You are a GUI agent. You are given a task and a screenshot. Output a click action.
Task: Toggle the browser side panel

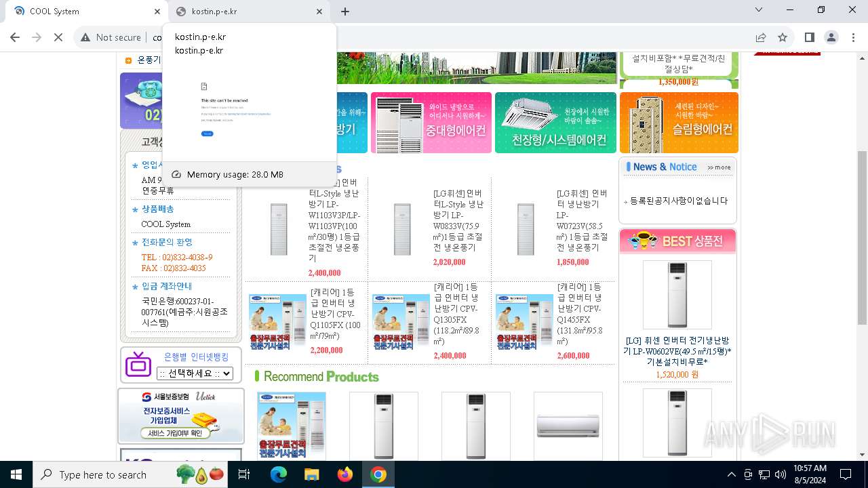(810, 37)
